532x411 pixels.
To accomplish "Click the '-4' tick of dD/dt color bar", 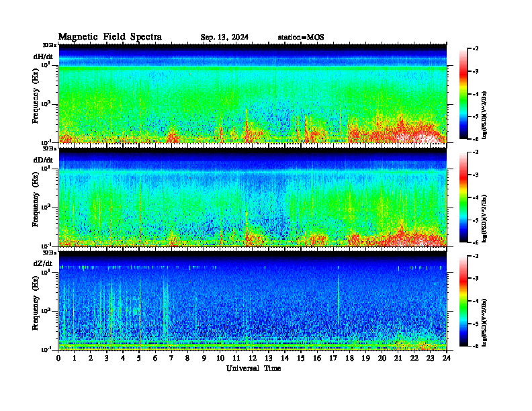I will tap(476, 197).
